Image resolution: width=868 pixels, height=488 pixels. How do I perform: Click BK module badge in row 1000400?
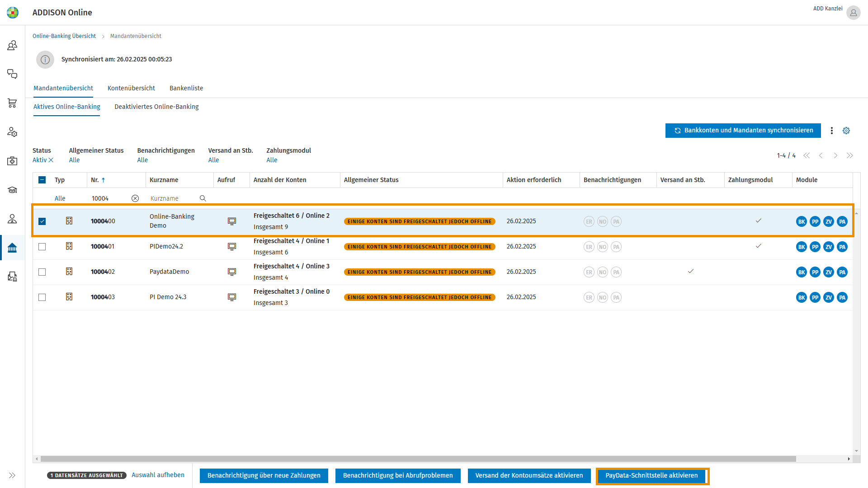802,221
